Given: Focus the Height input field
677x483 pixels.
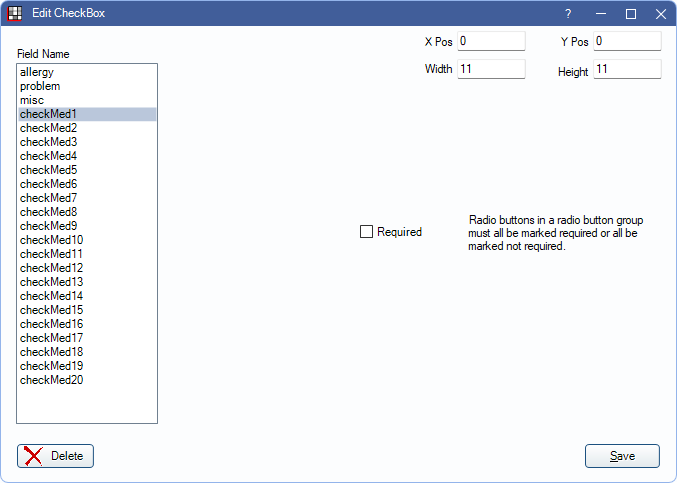Looking at the screenshot, I should 626,69.
